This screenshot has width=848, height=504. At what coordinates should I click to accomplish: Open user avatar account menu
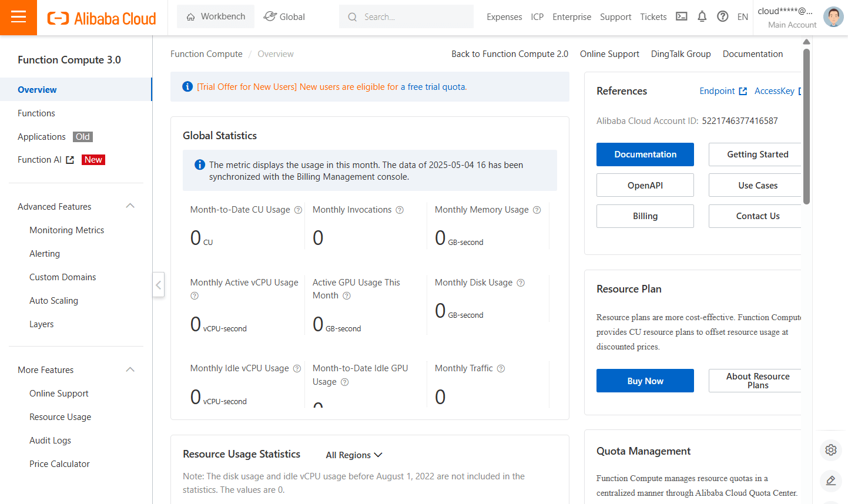(x=833, y=17)
